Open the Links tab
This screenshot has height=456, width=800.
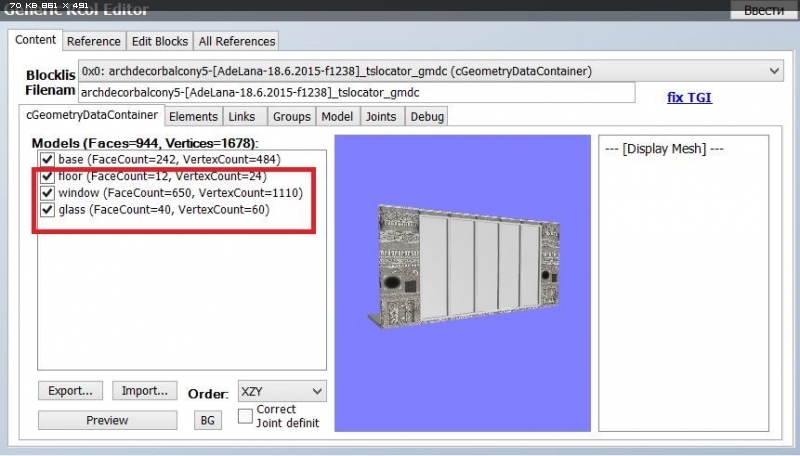point(242,117)
